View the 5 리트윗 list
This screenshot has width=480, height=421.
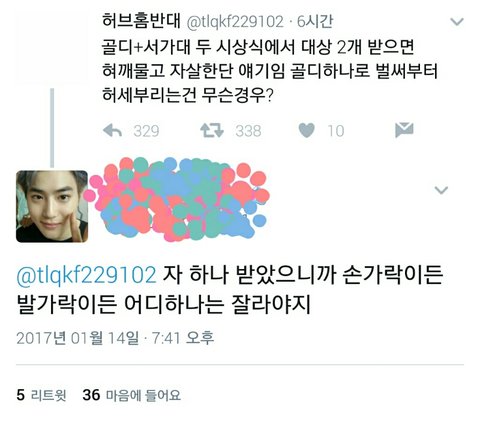tap(41, 395)
